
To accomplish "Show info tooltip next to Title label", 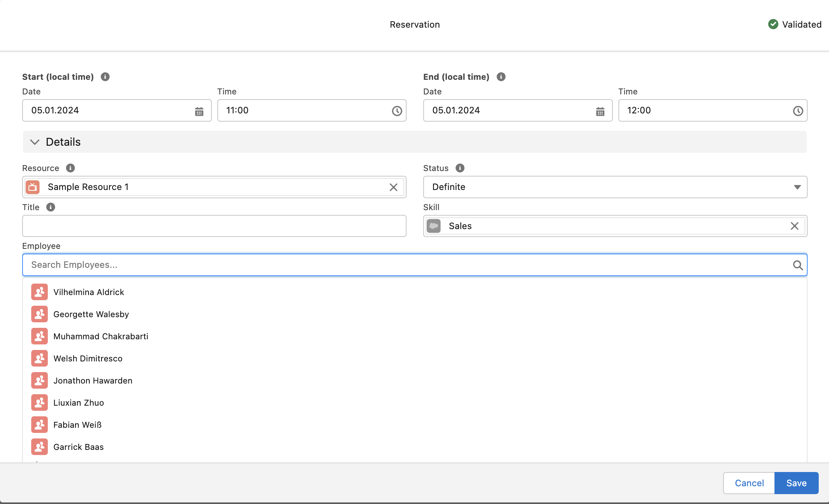I will tap(51, 207).
